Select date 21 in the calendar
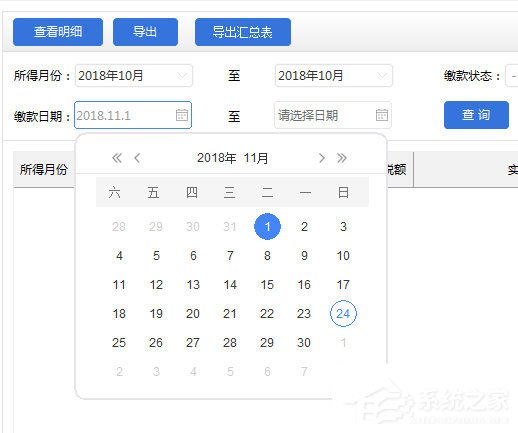This screenshot has height=433, width=518. [230, 314]
